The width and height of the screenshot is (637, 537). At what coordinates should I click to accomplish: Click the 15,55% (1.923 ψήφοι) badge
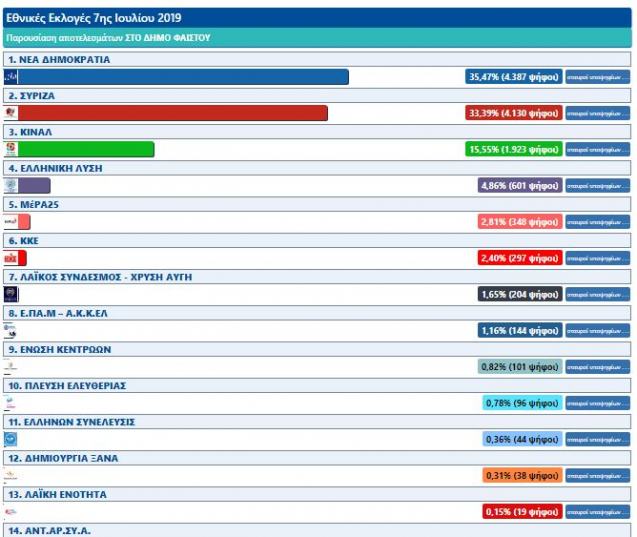coord(514,149)
